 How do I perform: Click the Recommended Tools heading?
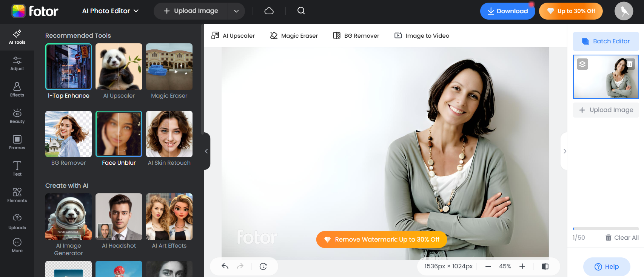click(x=78, y=35)
